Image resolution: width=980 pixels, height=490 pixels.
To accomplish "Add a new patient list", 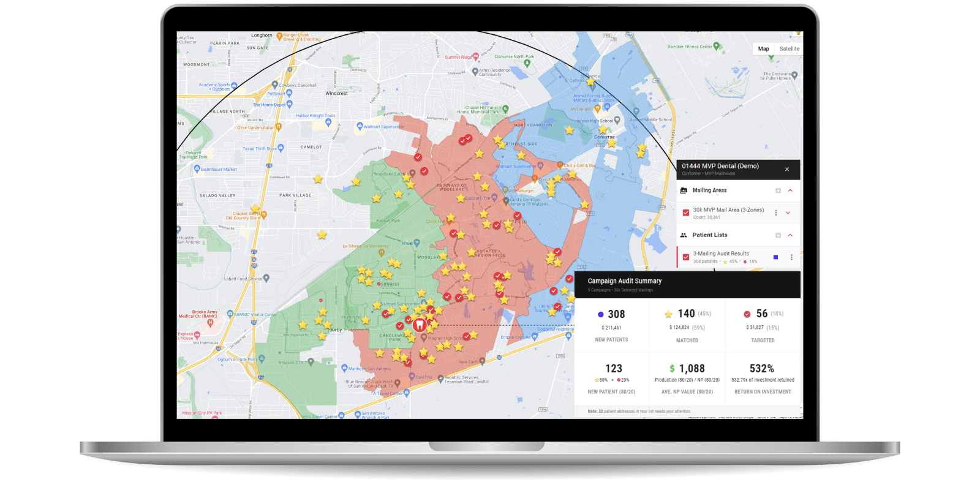I will point(778,235).
